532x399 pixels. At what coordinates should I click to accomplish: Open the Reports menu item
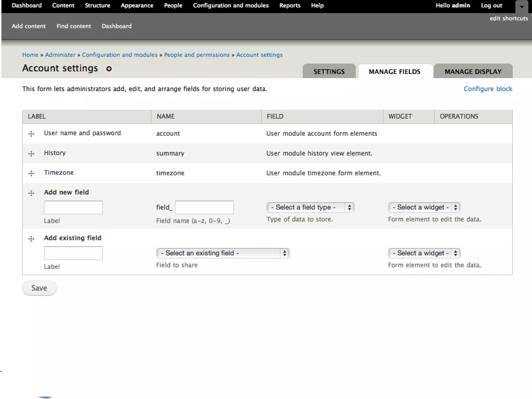[290, 5]
